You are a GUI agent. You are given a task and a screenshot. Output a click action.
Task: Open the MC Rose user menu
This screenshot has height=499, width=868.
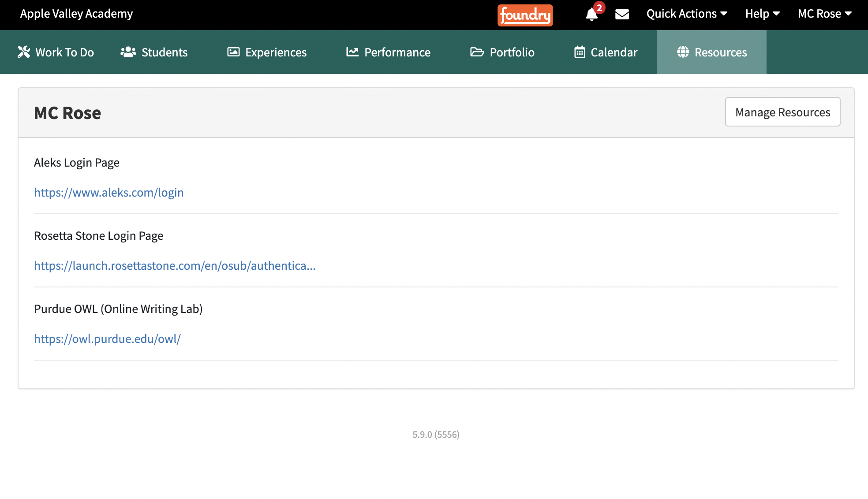825,14
